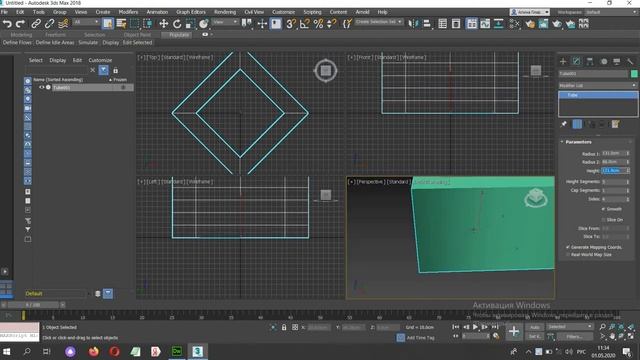Click the Tube001 object color swatch
Screen dimensions: 640x360
[634, 73]
